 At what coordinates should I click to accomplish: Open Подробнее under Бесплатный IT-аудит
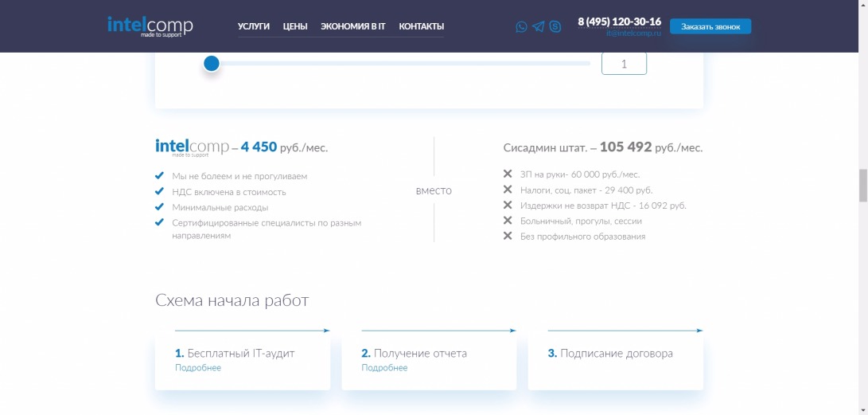198,368
